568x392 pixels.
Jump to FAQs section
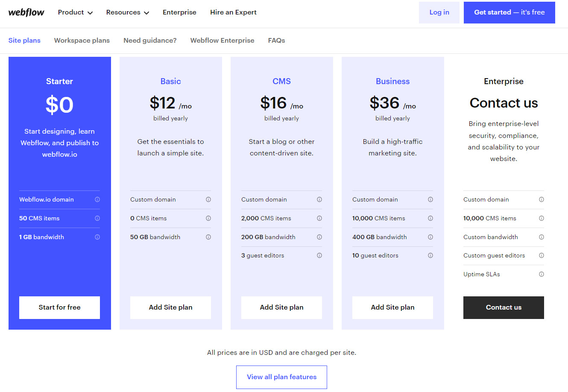(x=276, y=41)
